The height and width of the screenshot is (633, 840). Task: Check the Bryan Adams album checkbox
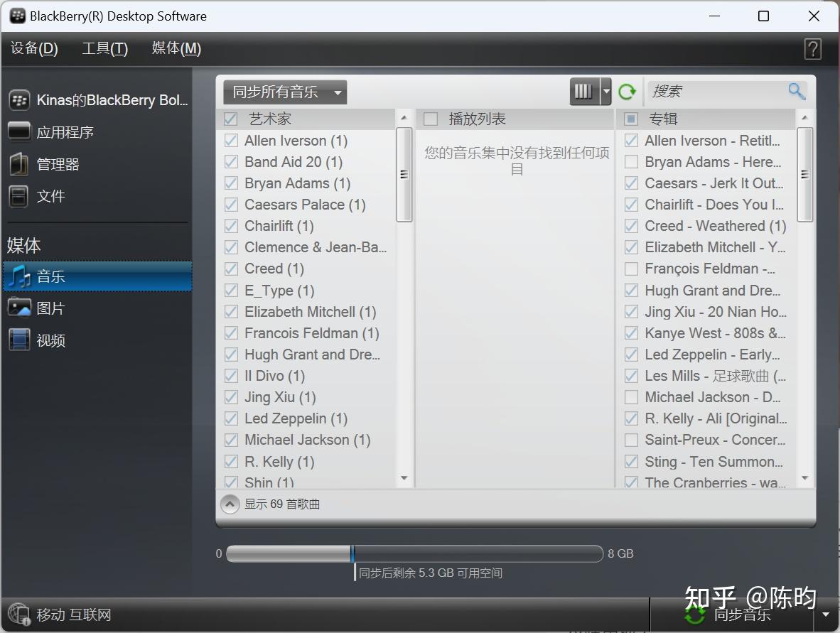point(630,162)
